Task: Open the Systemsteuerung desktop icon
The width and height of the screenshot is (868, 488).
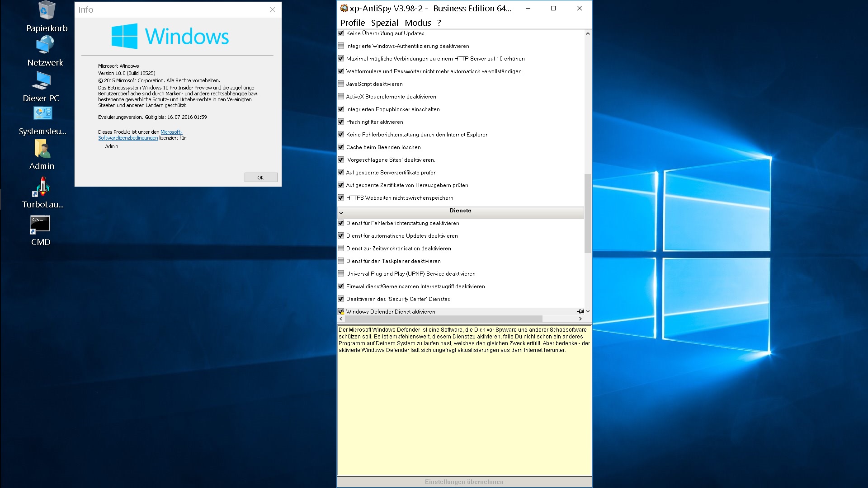Action: [x=43, y=113]
